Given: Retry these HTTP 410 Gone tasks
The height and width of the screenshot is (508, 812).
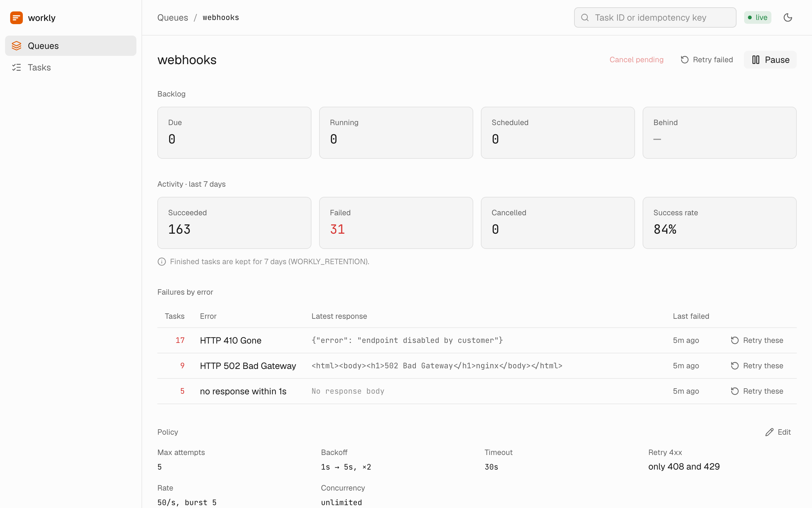Looking at the screenshot, I should (x=756, y=340).
